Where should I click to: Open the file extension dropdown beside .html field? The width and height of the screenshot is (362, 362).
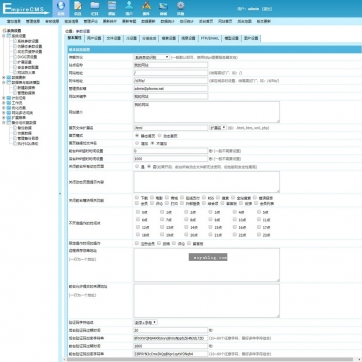pyautogui.click(x=218, y=128)
